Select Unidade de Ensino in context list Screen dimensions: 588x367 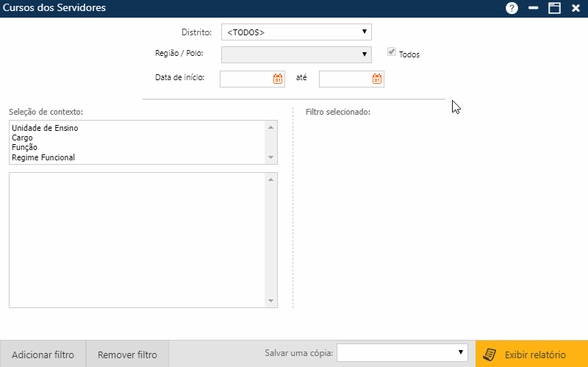[x=45, y=128]
